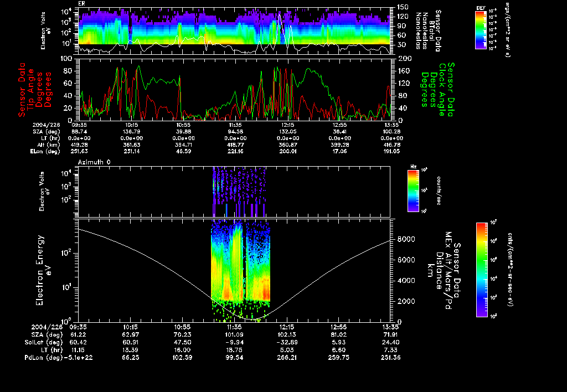Image resolution: width=567 pixels, height=392 pixels.
Task: Click the ELon value 251.63
Action: pyautogui.click(x=80, y=151)
